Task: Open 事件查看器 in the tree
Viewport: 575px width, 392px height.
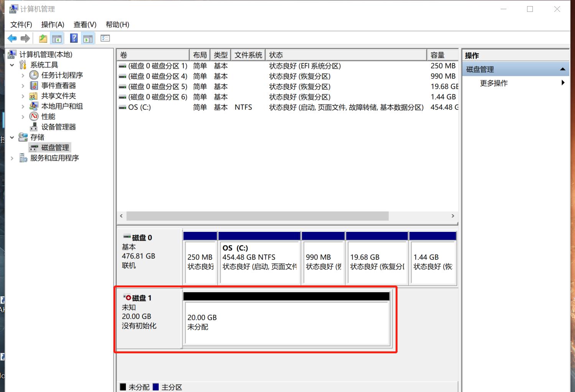Action: pyautogui.click(x=59, y=85)
